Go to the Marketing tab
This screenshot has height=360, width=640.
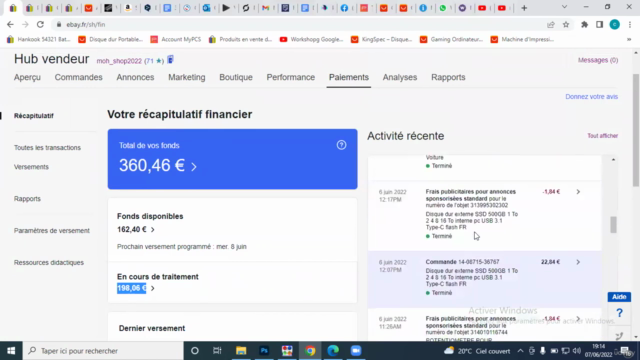(187, 77)
